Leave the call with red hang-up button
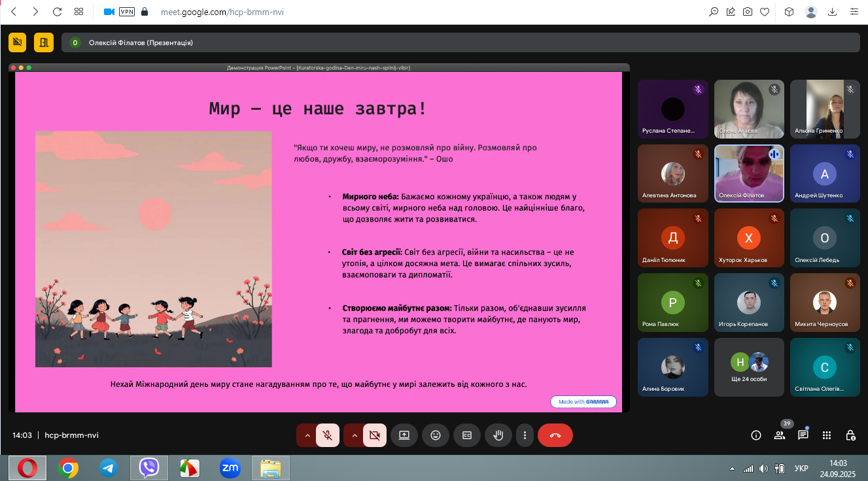Image resolution: width=868 pixels, height=481 pixels. 555,435
